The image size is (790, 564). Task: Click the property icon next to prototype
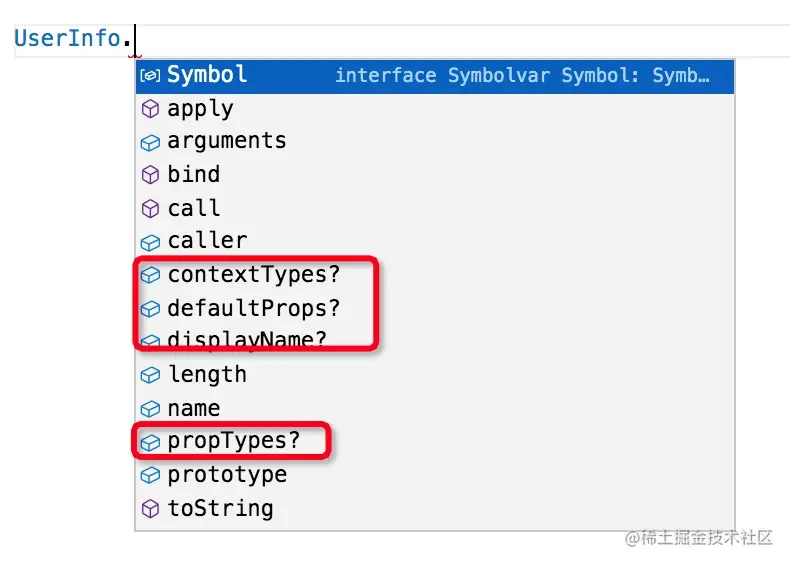tap(150, 475)
